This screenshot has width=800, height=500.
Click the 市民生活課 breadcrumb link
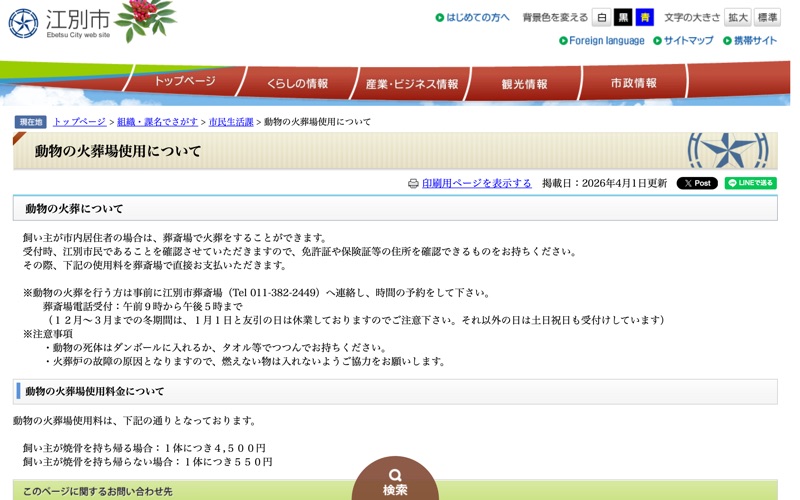[x=231, y=122]
